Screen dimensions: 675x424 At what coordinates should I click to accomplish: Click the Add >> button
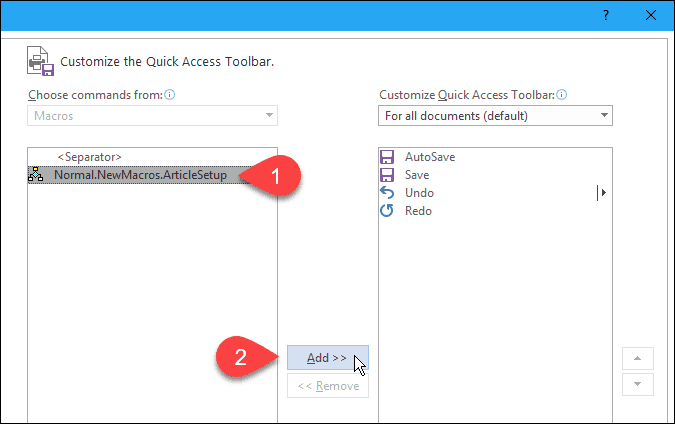click(328, 358)
